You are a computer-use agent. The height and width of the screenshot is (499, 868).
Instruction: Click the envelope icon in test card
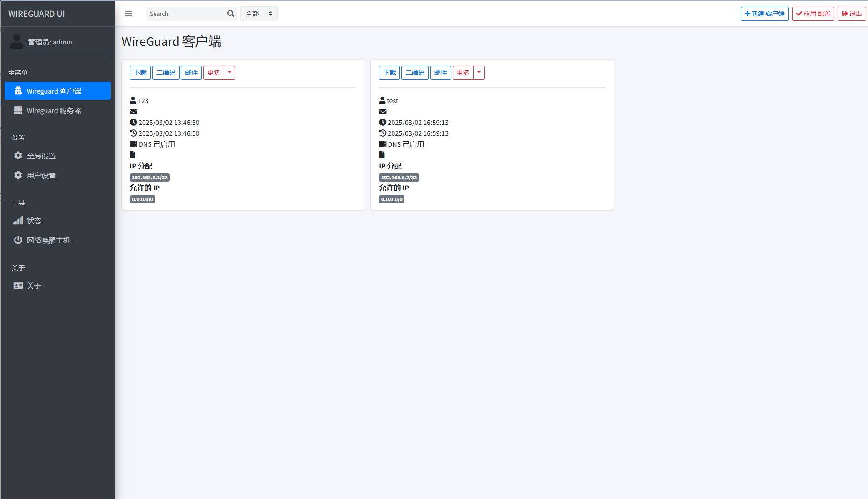[x=383, y=111]
